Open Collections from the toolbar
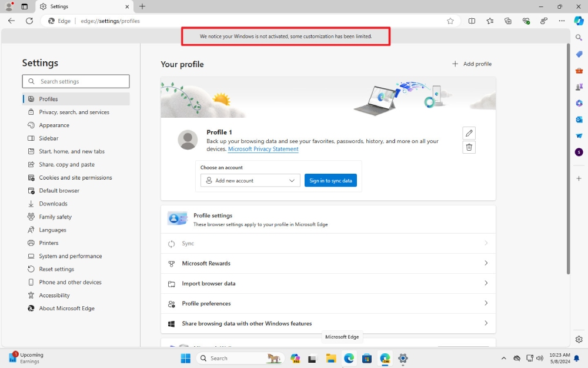This screenshot has height=368, width=588. pos(508,21)
